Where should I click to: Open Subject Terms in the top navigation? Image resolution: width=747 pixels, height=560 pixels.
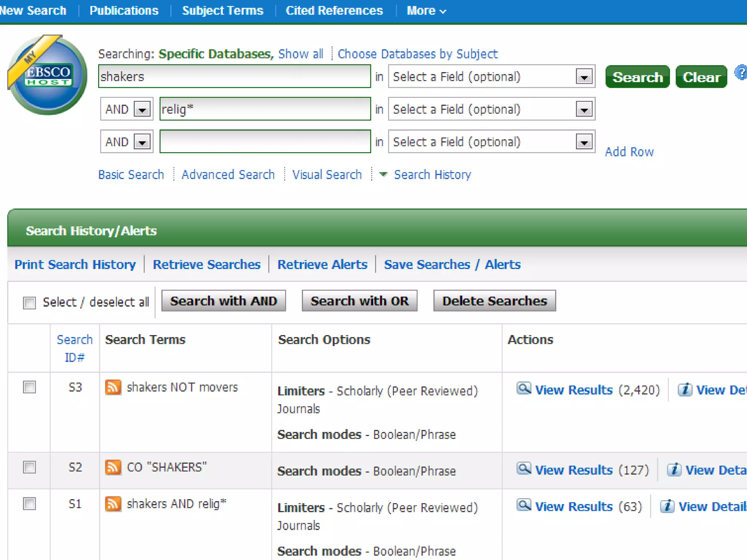[222, 11]
